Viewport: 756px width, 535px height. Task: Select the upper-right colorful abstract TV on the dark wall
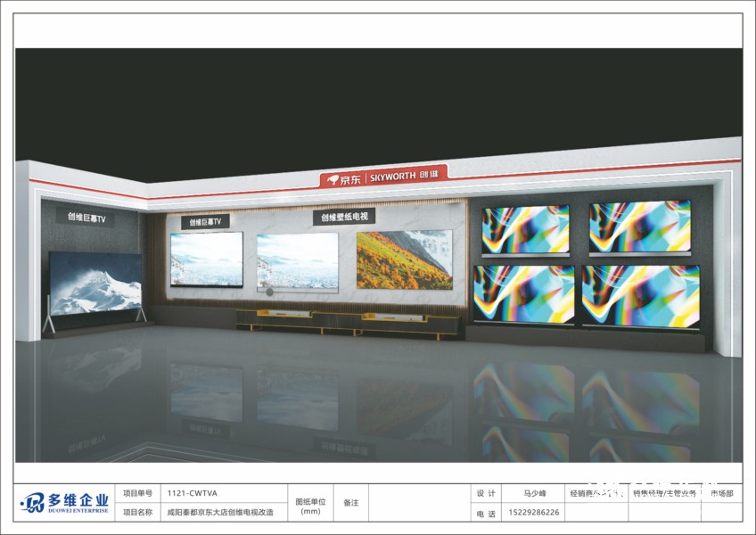pyautogui.click(x=640, y=227)
